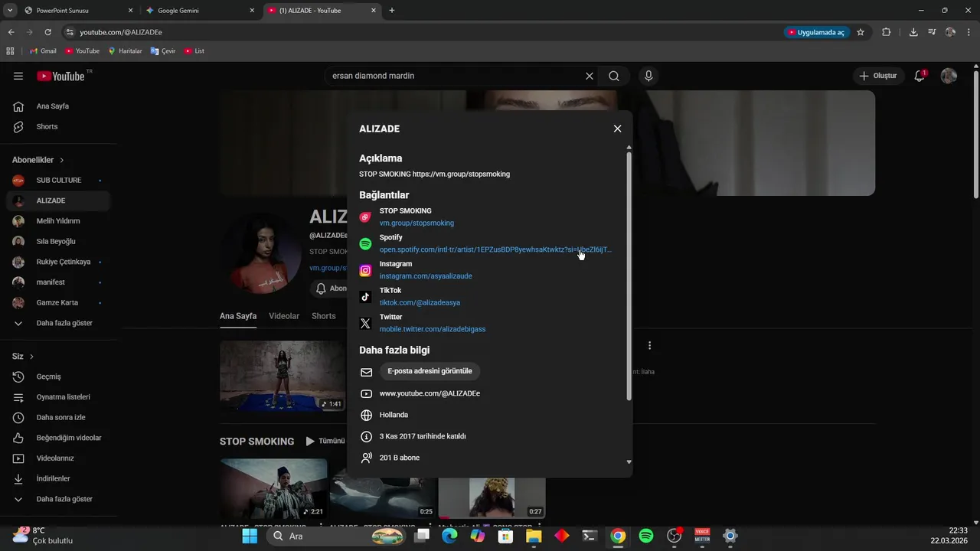Click E-posta adresini görüntüle button
This screenshot has width=980, height=551.
coord(430,371)
